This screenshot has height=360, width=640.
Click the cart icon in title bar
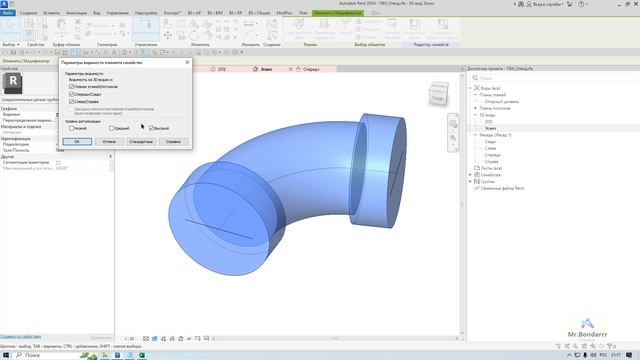(570, 4)
